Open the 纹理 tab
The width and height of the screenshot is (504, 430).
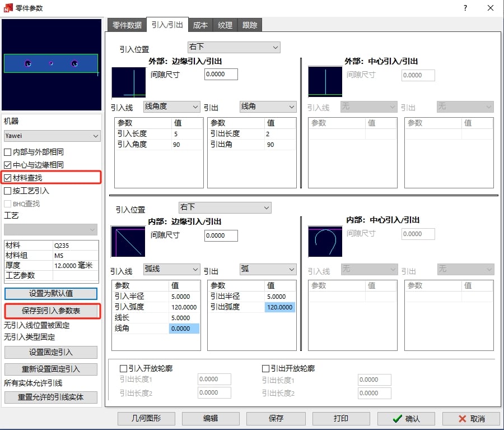coord(225,25)
